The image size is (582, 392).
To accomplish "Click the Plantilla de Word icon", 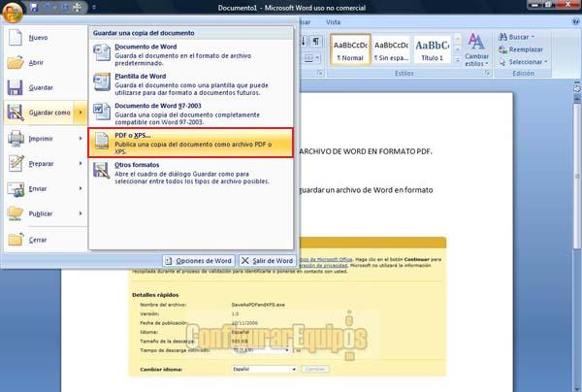I will pyautogui.click(x=102, y=82).
